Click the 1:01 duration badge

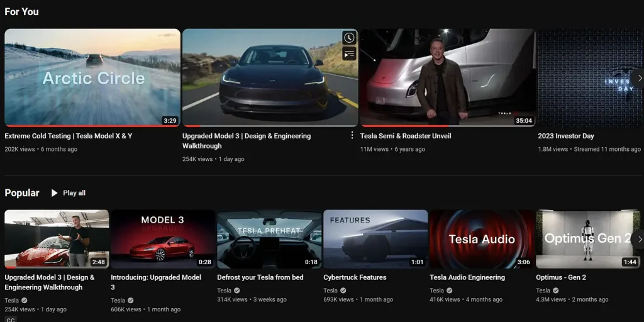point(418,262)
